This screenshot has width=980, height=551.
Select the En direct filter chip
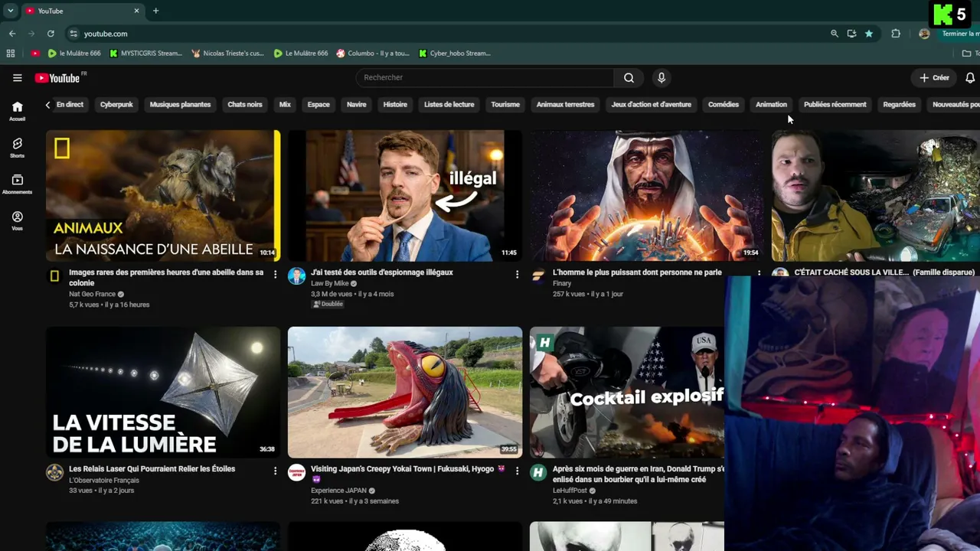tap(70, 105)
